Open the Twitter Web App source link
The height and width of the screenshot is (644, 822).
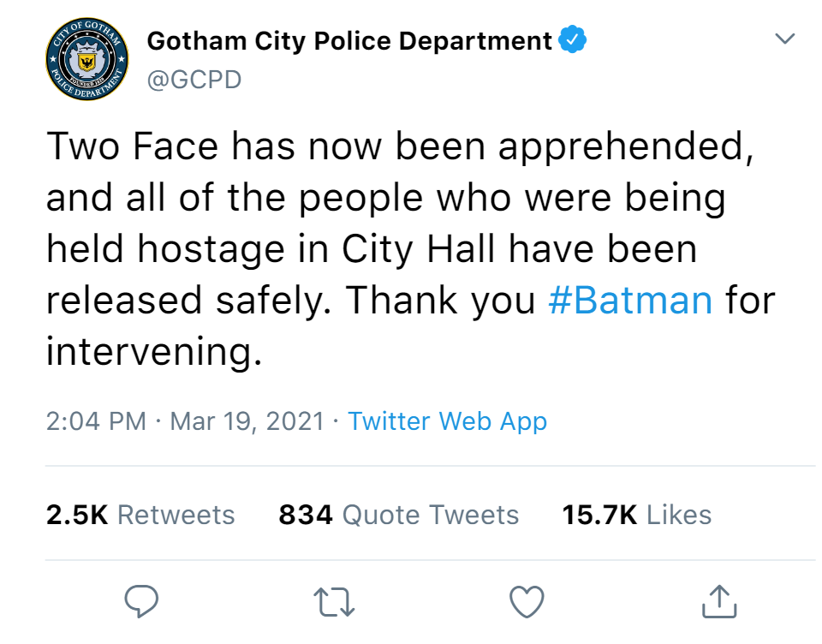[x=447, y=421]
